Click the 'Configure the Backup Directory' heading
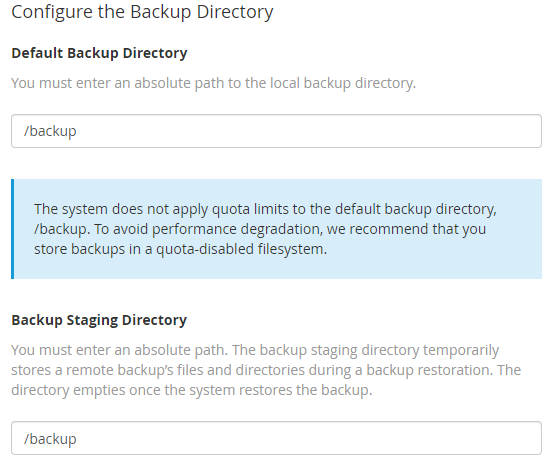The height and width of the screenshot is (472, 553). click(142, 12)
